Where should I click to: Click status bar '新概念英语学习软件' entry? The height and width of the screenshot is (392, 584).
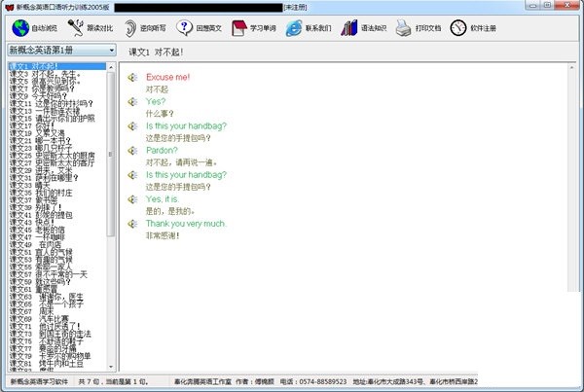39,381
